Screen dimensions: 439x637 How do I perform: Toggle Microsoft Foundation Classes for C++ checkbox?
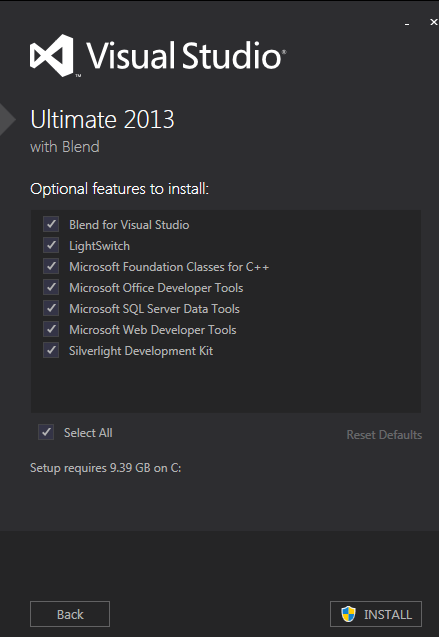point(51,266)
